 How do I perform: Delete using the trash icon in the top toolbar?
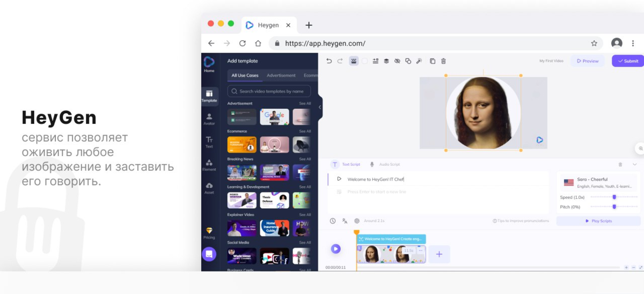coord(443,61)
